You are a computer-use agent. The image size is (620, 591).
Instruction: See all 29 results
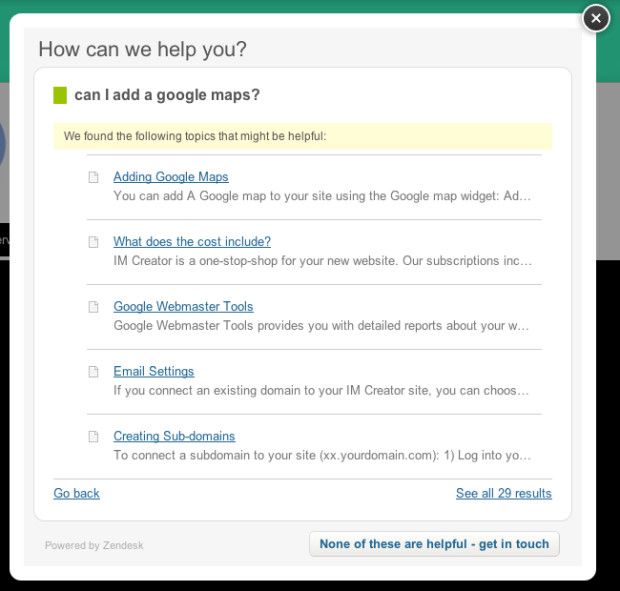point(504,493)
